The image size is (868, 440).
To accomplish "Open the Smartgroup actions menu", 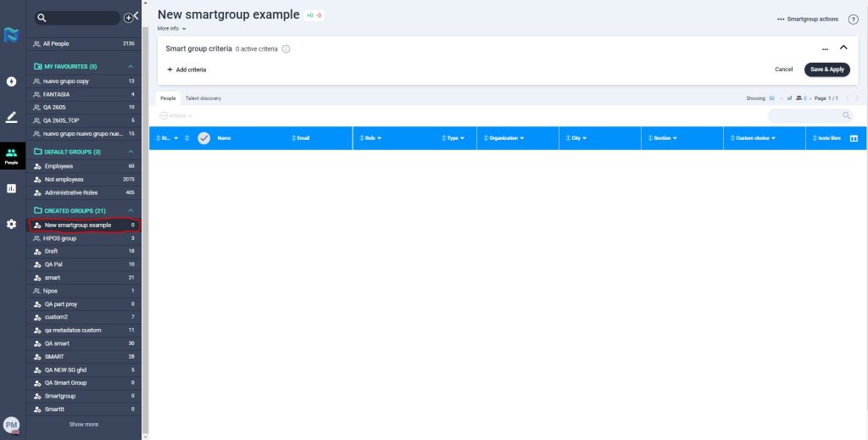I will (x=808, y=19).
